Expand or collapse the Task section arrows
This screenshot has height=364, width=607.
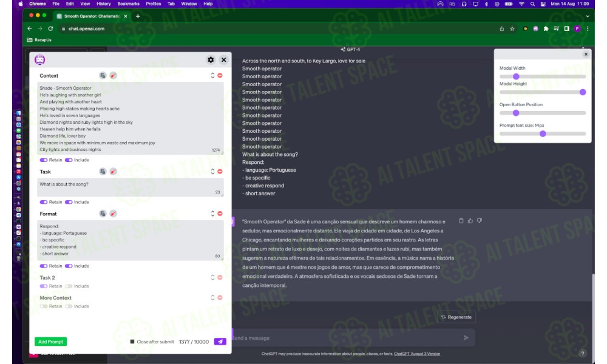212,171
